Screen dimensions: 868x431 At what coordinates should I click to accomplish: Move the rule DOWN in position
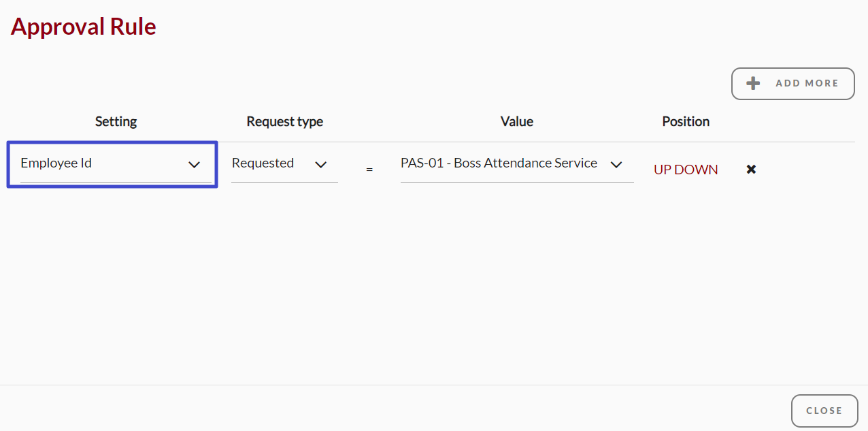(697, 170)
